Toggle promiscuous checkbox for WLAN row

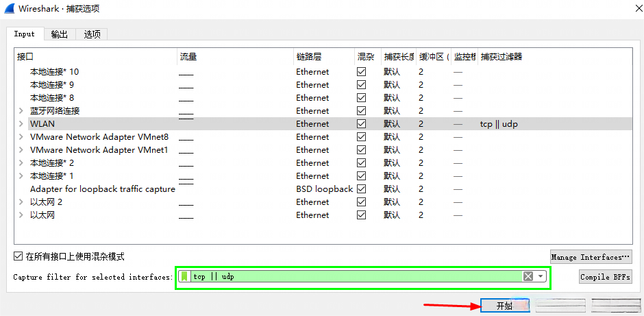(x=362, y=124)
